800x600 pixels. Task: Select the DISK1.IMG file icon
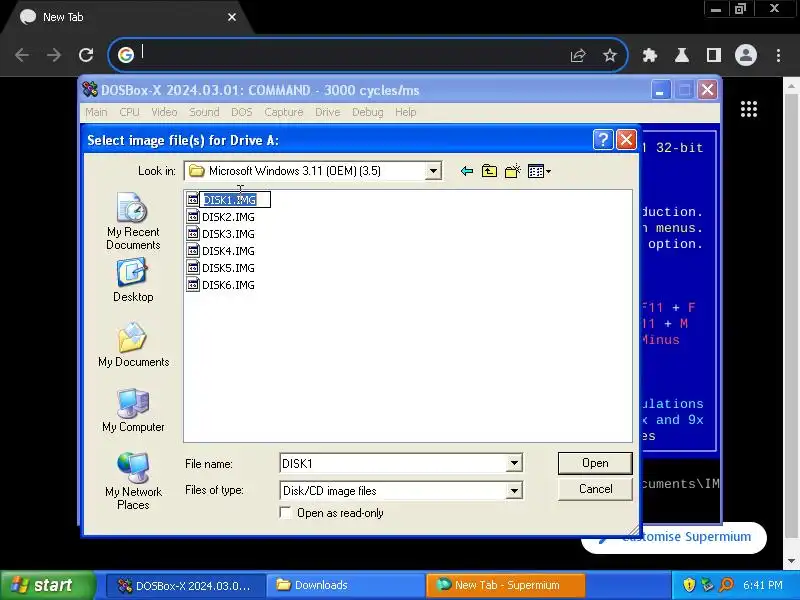193,199
